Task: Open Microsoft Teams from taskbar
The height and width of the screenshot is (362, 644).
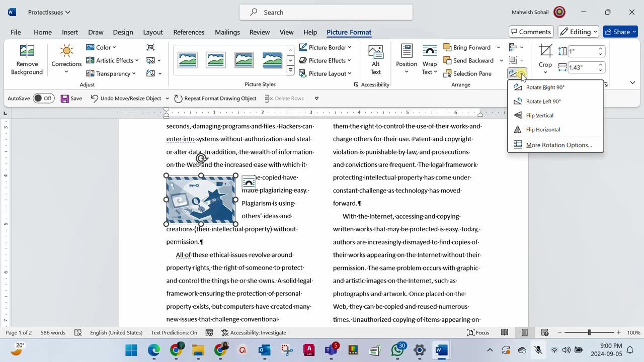Action: [x=331, y=350]
